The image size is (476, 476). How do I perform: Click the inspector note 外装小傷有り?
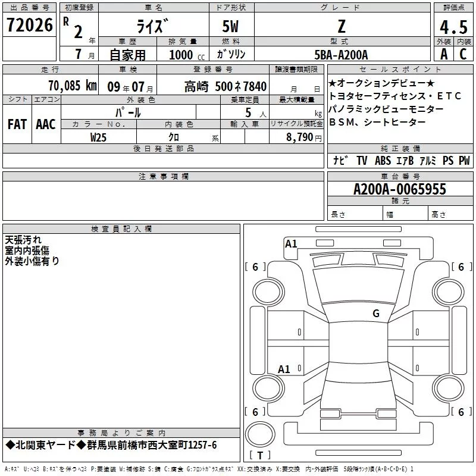pos(32,261)
